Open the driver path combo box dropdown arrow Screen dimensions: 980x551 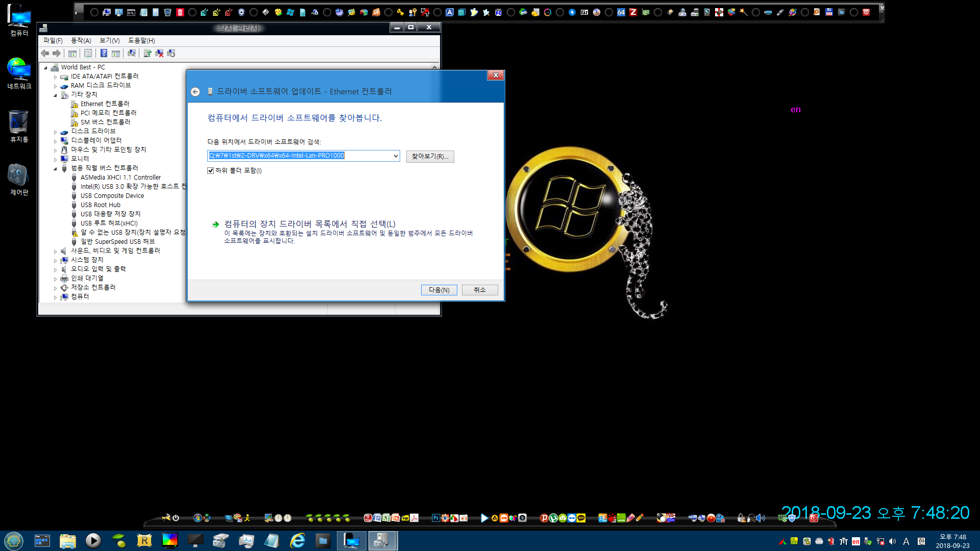(x=396, y=156)
